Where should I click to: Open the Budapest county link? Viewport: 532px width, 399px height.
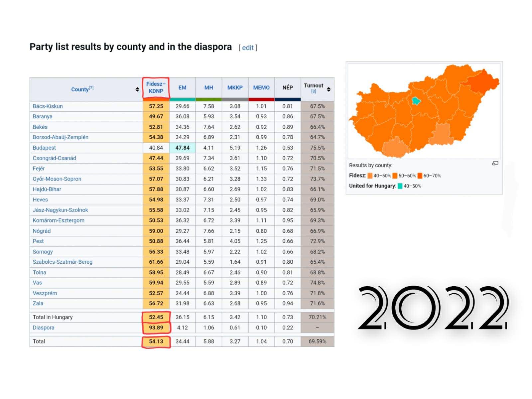[44, 148]
